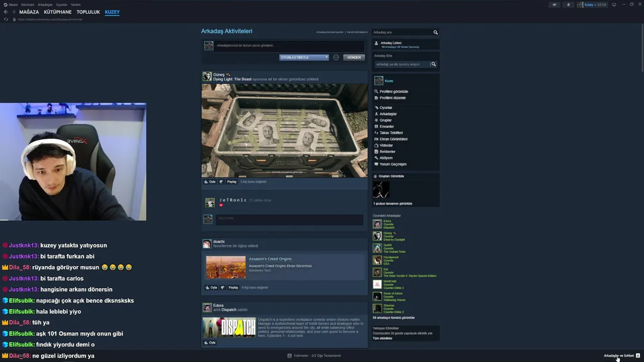Image resolution: width=644 pixels, height=362 pixels.
Task: Click 1 grubun tamamını görüntüle
Action: [x=392, y=204]
